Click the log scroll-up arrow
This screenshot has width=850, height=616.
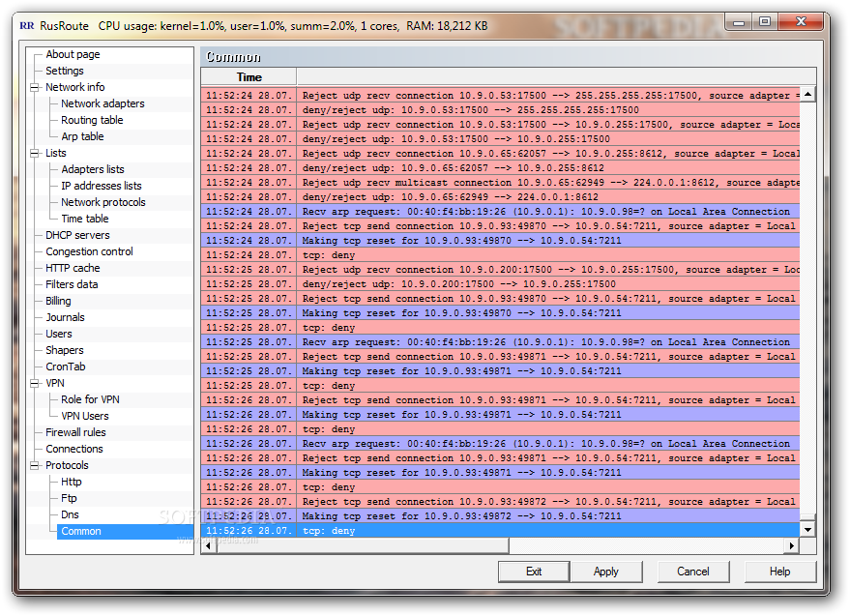(807, 95)
